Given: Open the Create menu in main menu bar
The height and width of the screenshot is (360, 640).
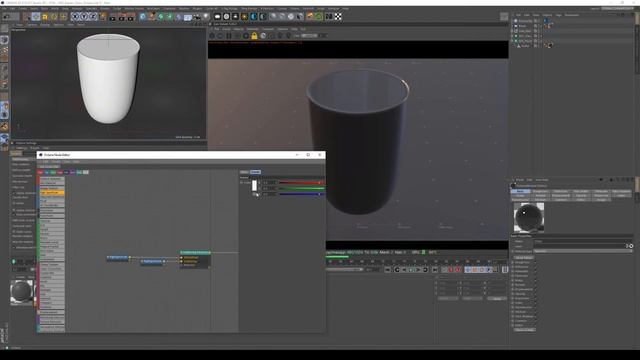Looking at the screenshot, I should tap(22, 9).
